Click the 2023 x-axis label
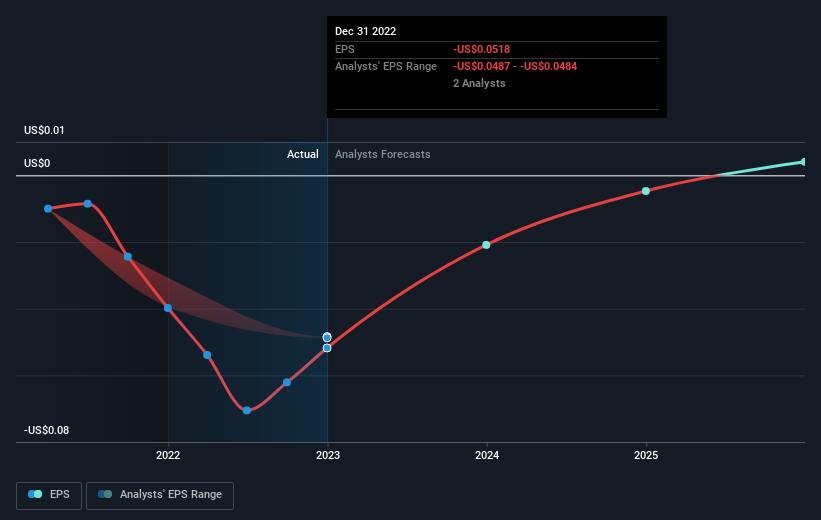 [328, 456]
